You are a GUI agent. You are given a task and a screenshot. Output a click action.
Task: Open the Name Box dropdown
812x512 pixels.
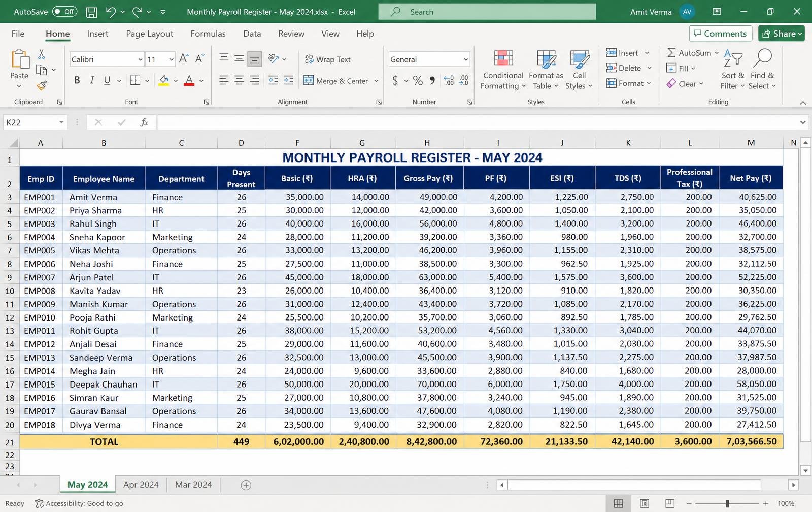pos(61,122)
